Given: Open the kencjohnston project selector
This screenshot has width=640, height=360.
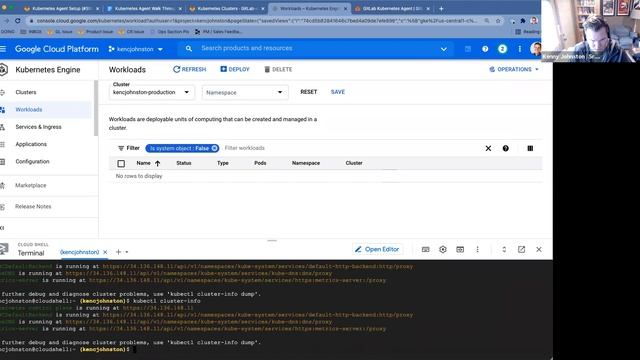Looking at the screenshot, I should (136, 49).
